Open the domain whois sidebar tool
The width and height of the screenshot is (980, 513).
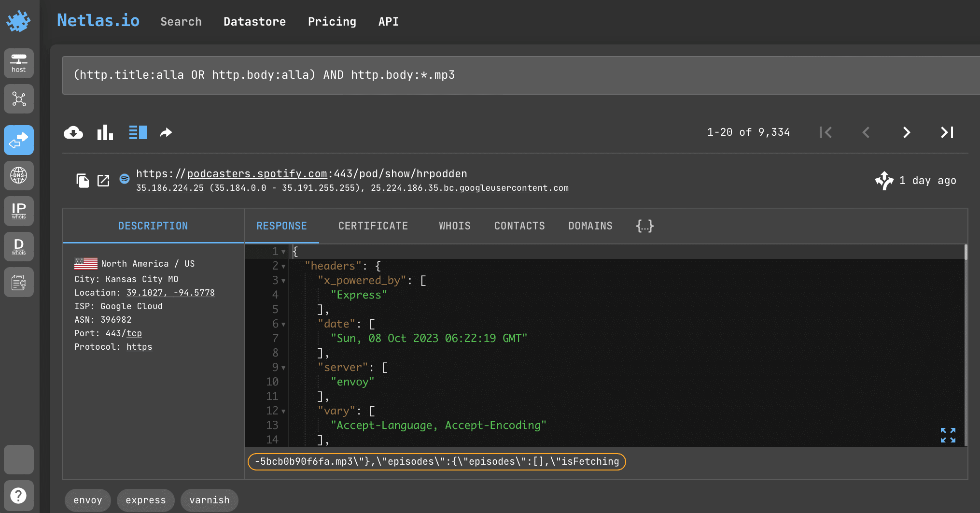pyautogui.click(x=19, y=247)
